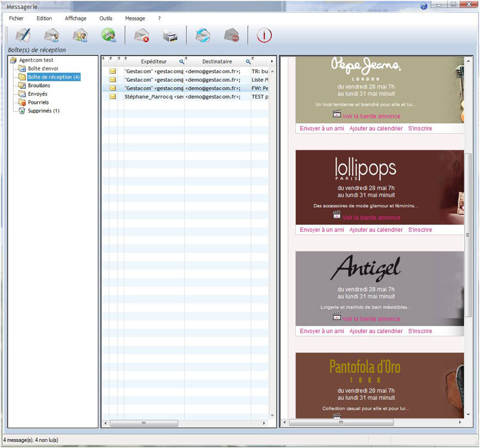Viewport: 480px width, 448px height.
Task: Click the Expéditeur column search magnifier
Action: pos(182,62)
